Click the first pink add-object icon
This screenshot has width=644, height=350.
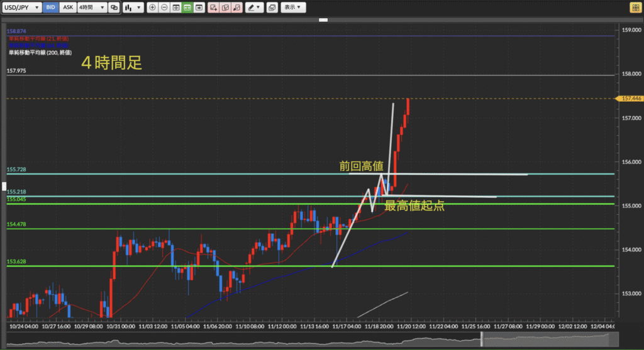[213, 8]
